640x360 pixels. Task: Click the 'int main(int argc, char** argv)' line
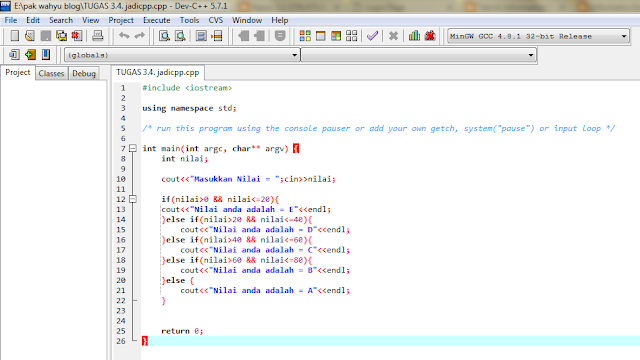pyautogui.click(x=220, y=149)
